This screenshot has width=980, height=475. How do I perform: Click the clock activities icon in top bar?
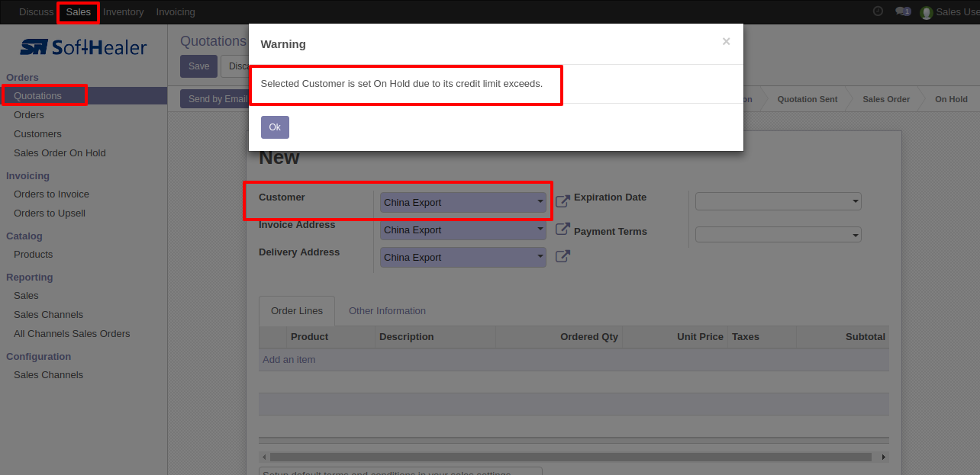coord(878,11)
